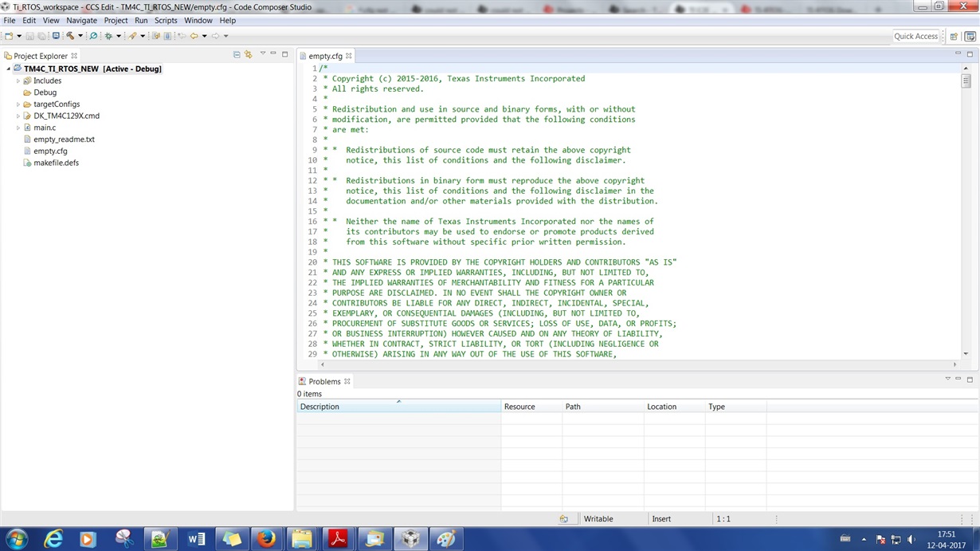The width and height of the screenshot is (980, 551).
Task: Click the Back navigation arrow icon
Action: pyautogui.click(x=194, y=36)
